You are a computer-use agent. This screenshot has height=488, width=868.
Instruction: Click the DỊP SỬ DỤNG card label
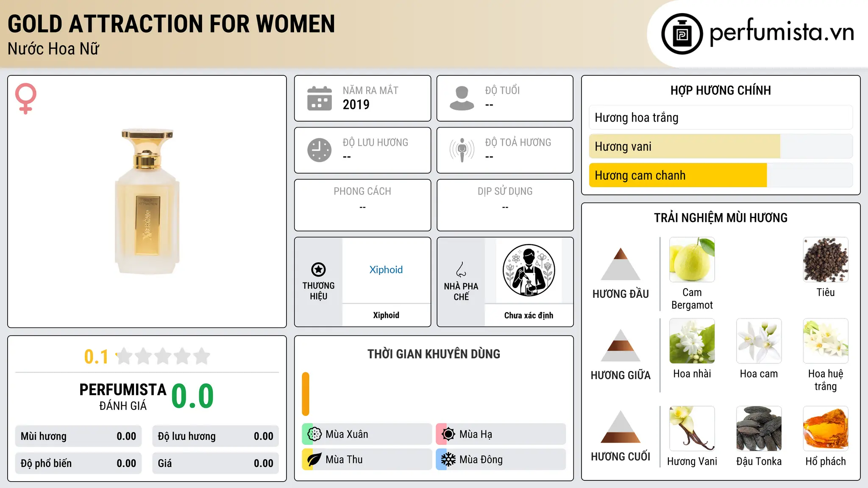click(505, 191)
